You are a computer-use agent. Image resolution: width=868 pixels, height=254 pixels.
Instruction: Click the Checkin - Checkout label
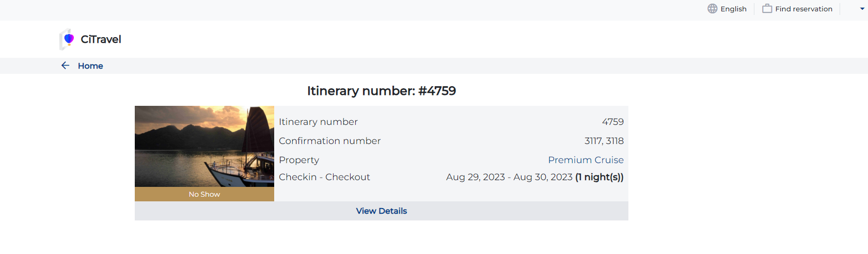click(324, 177)
